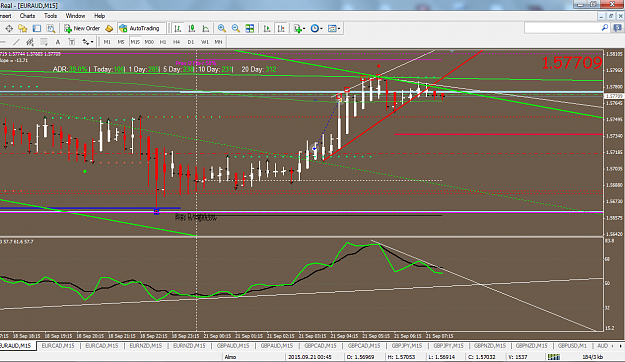Switch to M1 timeframe
The height and width of the screenshot is (362, 625).
pyautogui.click(x=107, y=42)
